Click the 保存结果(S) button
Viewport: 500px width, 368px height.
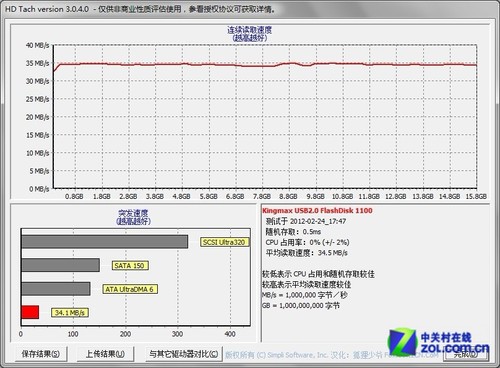pos(41,354)
